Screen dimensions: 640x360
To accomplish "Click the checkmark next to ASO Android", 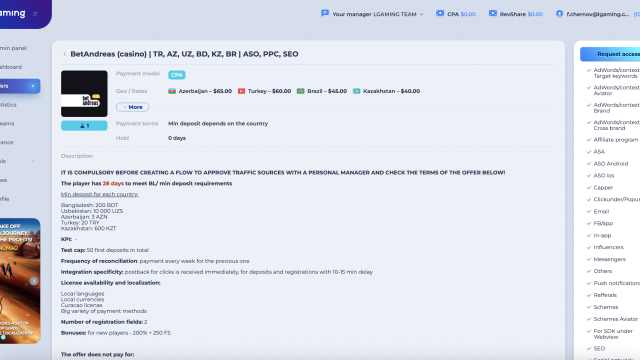I will point(589,163).
